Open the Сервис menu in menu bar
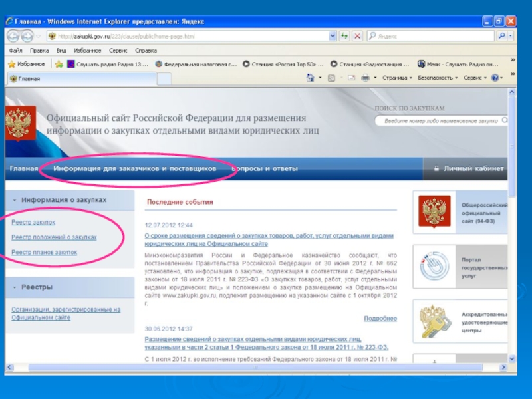Viewport: 532px width, 399px height. (x=118, y=51)
